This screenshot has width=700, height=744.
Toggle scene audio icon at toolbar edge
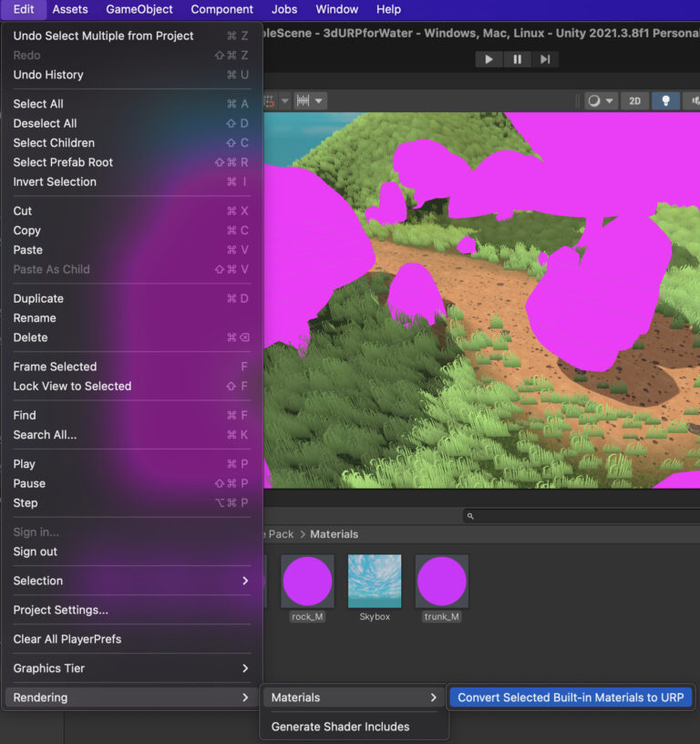(693, 100)
